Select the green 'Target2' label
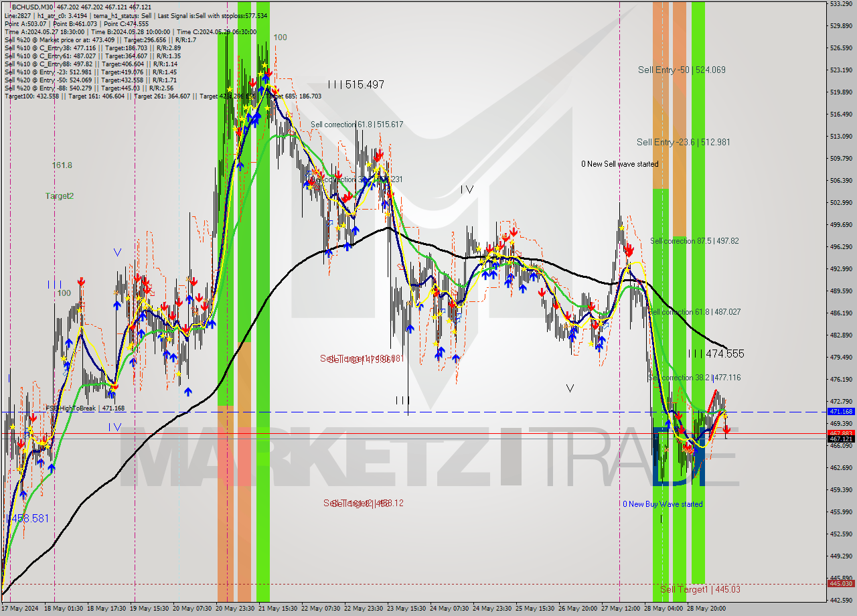The height and width of the screenshot is (616, 857). click(x=60, y=196)
